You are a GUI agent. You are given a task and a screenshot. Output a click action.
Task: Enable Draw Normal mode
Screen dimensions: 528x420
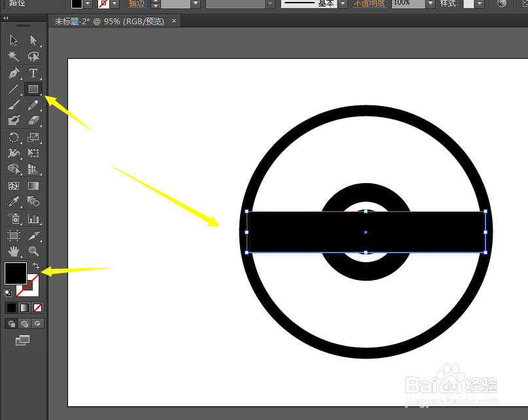(x=11, y=324)
